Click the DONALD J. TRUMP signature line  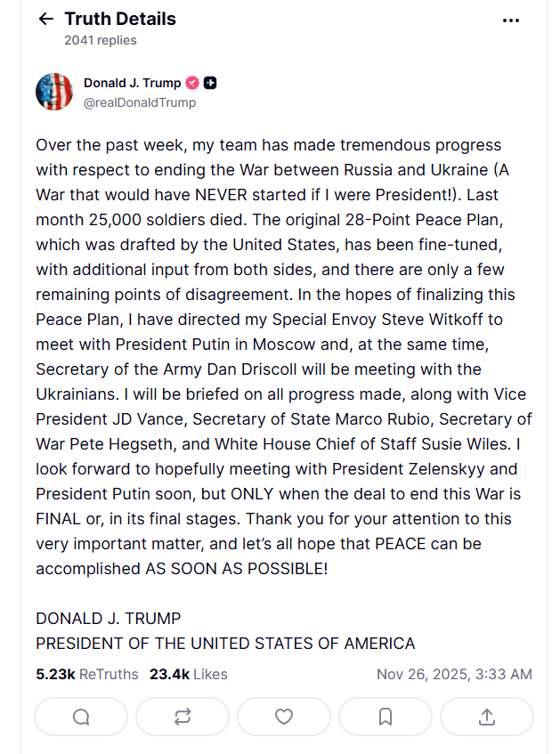tap(109, 618)
